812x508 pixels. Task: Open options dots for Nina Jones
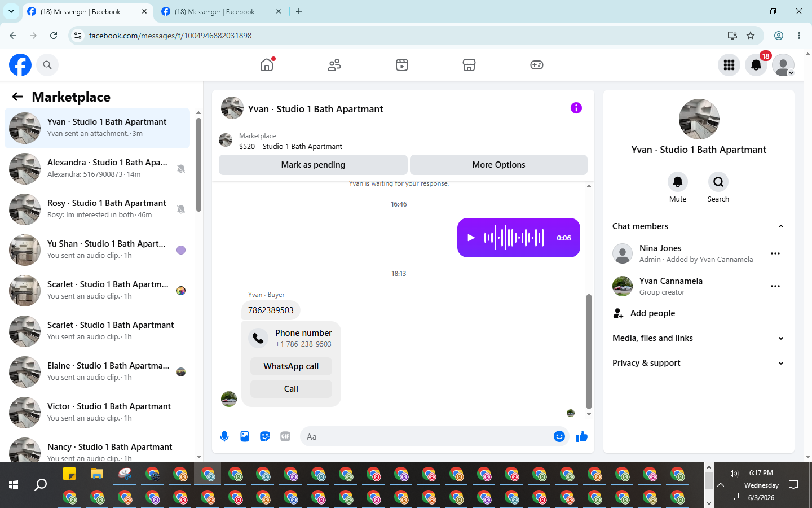coord(775,253)
